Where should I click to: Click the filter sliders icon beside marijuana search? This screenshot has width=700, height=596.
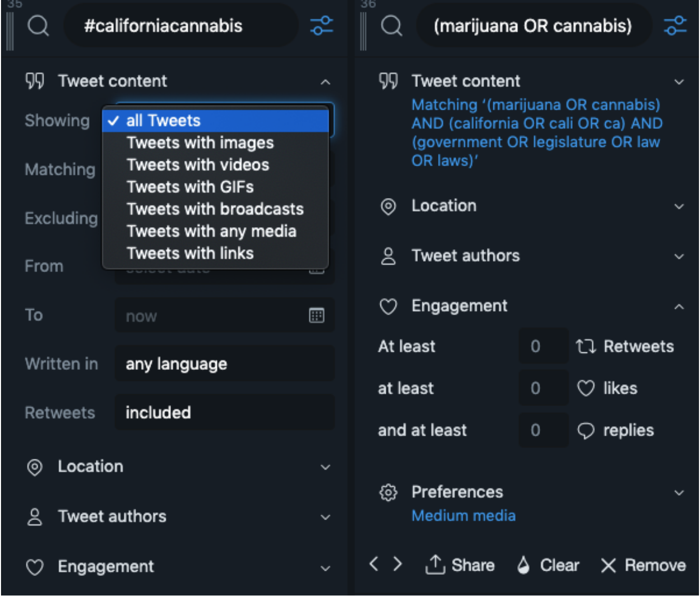point(675,25)
